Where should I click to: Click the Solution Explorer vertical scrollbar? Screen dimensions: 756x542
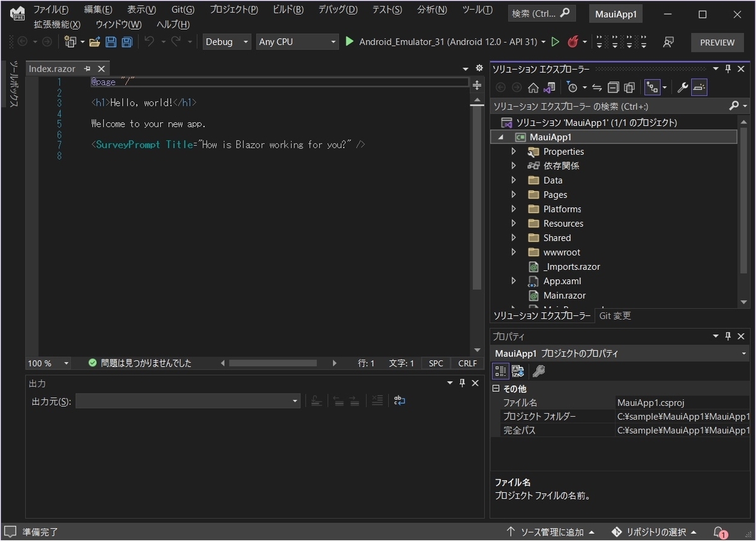coord(744,201)
